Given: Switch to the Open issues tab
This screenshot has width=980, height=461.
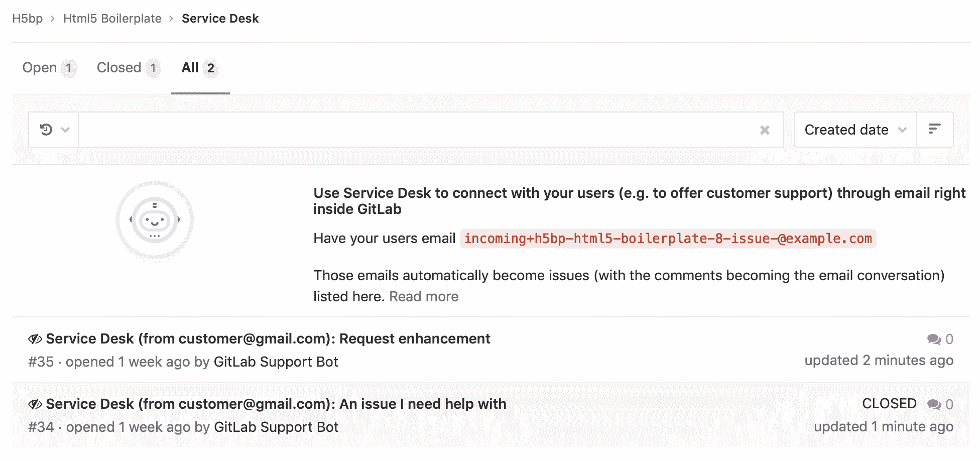Looking at the screenshot, I should [x=40, y=67].
